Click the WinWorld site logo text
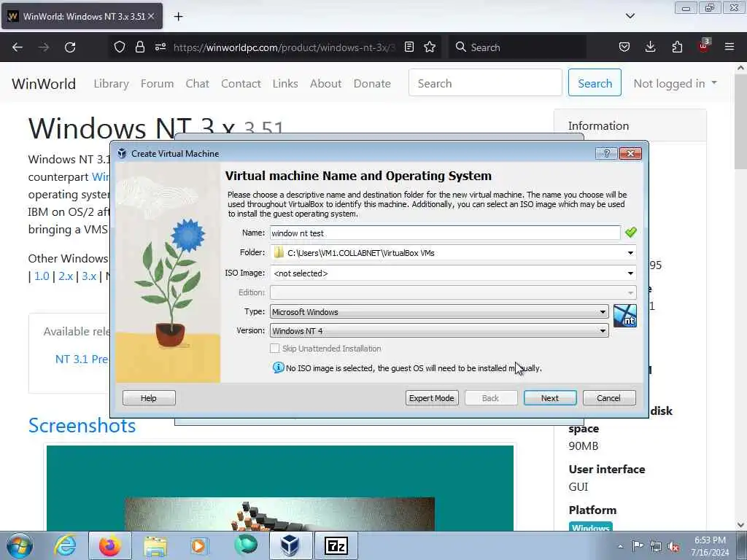This screenshot has height=560, width=747. point(44,83)
